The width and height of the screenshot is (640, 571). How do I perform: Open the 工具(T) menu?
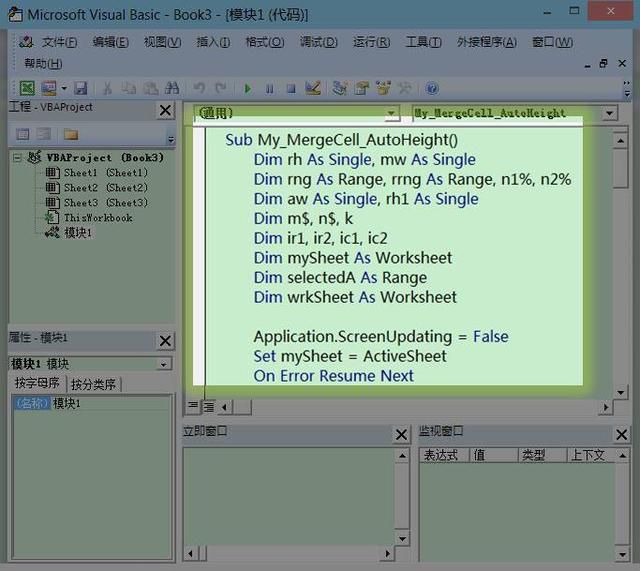(423, 42)
